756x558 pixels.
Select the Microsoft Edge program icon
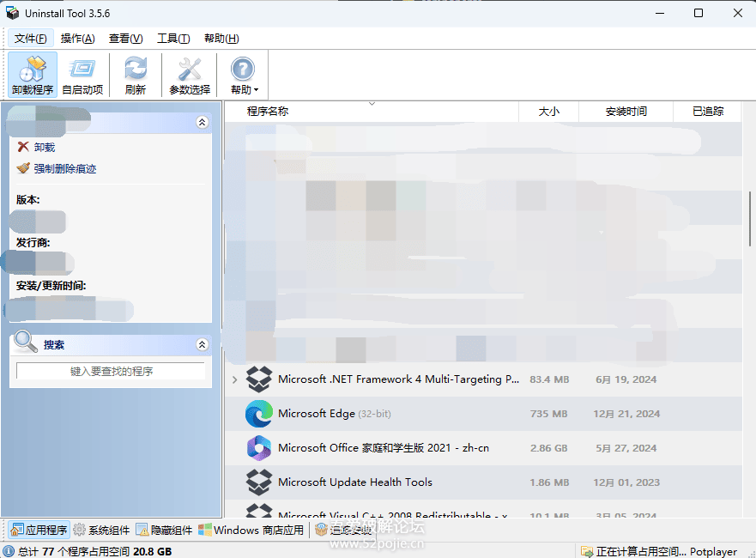coord(259,414)
